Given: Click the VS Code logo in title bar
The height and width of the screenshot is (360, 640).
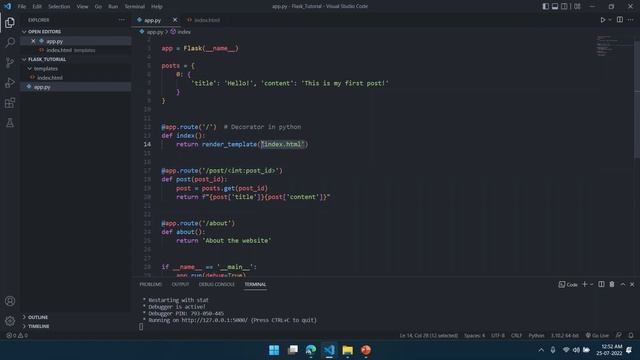Looking at the screenshot, I should click(8, 6).
